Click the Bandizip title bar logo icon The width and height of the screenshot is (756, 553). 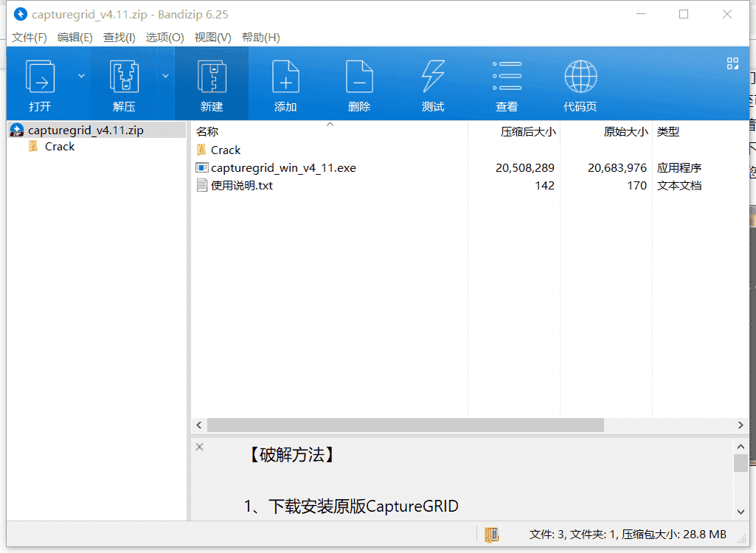[20, 15]
